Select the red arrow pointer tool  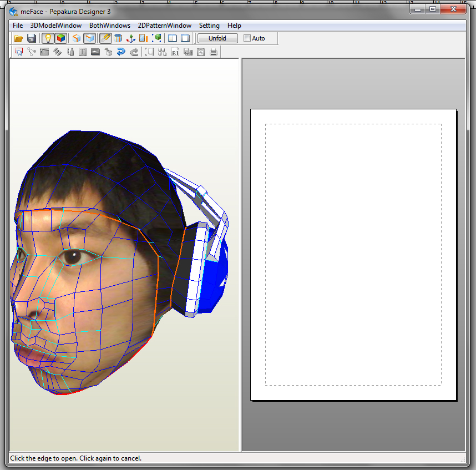(x=19, y=52)
